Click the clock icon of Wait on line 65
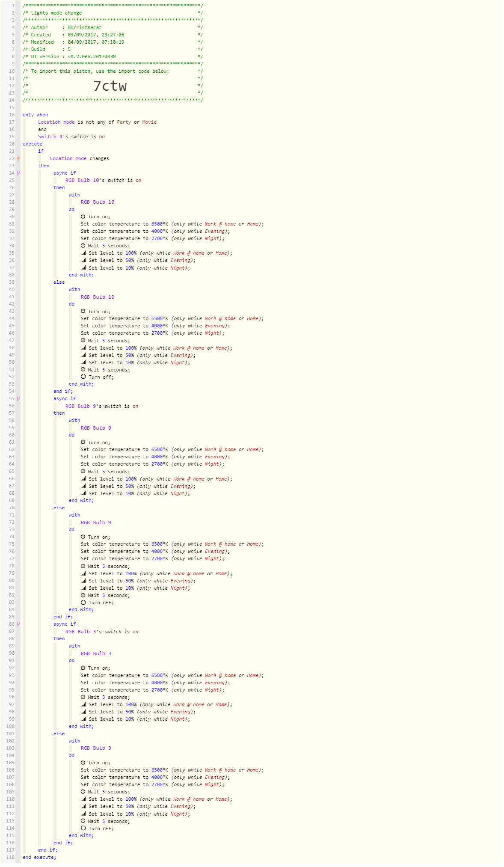 83,471
